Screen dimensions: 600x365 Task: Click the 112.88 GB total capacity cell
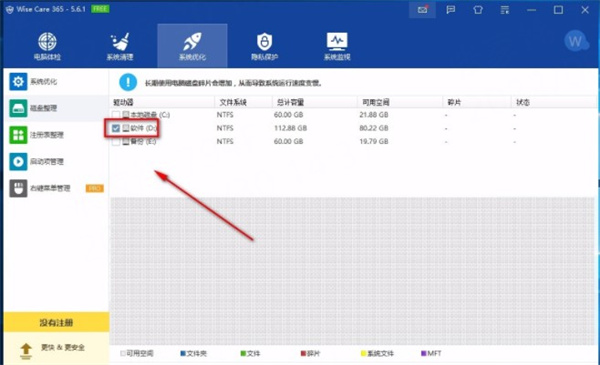click(x=290, y=128)
